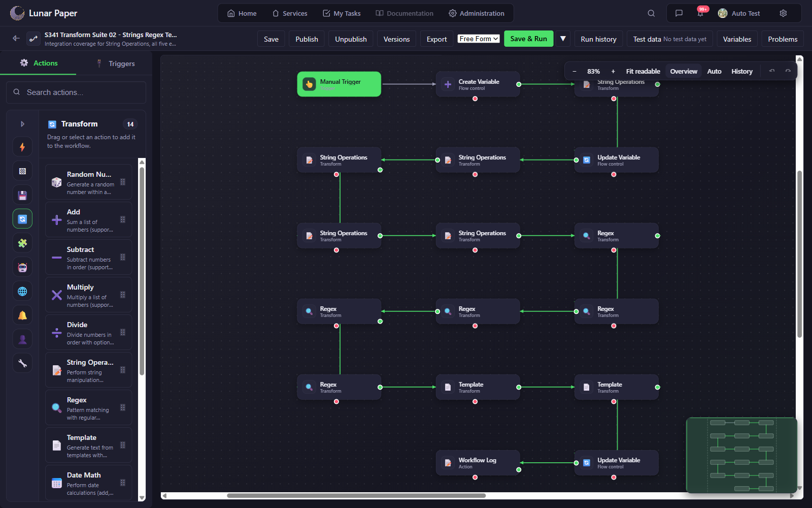Expand the categories sidebar triangle
Screen dimensions: 812x508
click(22, 124)
